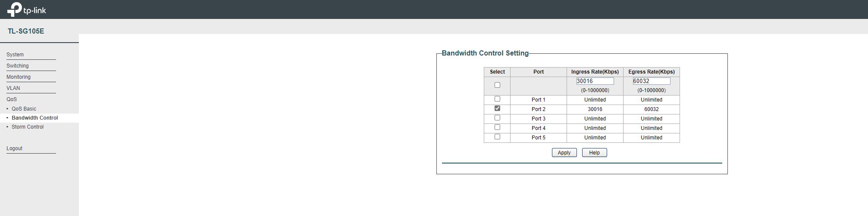Select Bandwidth Control in the sidebar
The height and width of the screenshot is (216, 868).
tap(34, 118)
